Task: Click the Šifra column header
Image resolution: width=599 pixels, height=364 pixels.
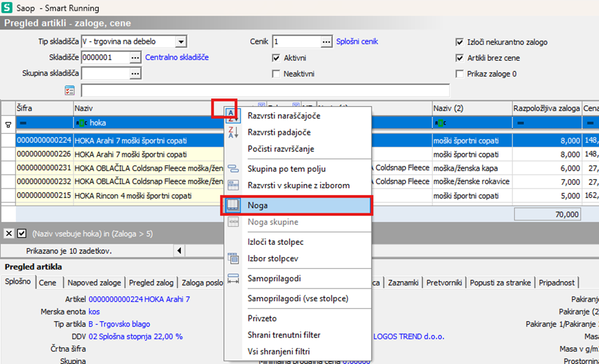Action: point(45,108)
